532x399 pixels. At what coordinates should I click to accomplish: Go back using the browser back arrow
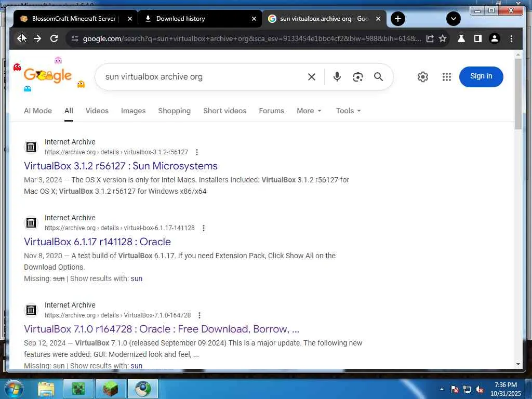(x=21, y=38)
